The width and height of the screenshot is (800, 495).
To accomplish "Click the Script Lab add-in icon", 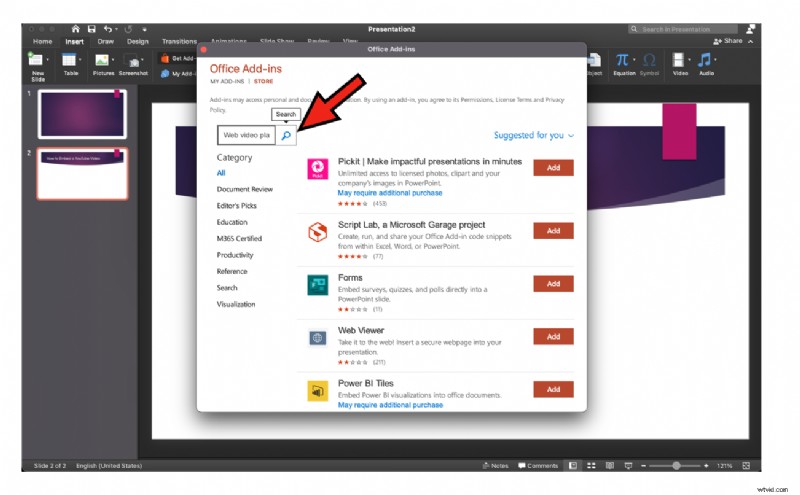I will pyautogui.click(x=317, y=232).
